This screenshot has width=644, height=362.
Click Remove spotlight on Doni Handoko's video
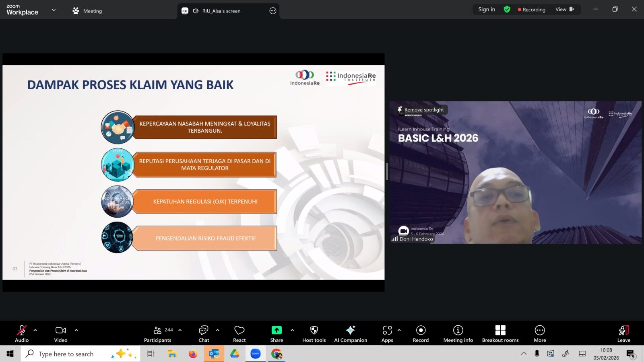pos(421,110)
